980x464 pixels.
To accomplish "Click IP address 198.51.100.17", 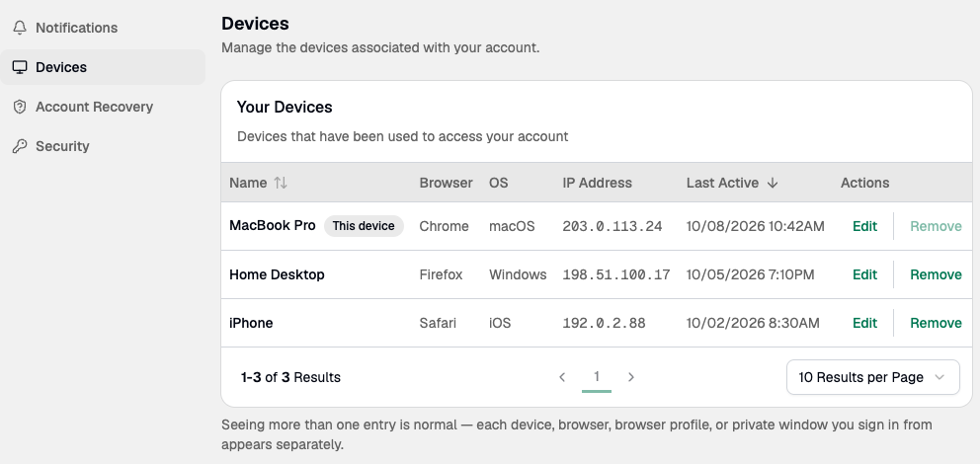I will coord(616,274).
